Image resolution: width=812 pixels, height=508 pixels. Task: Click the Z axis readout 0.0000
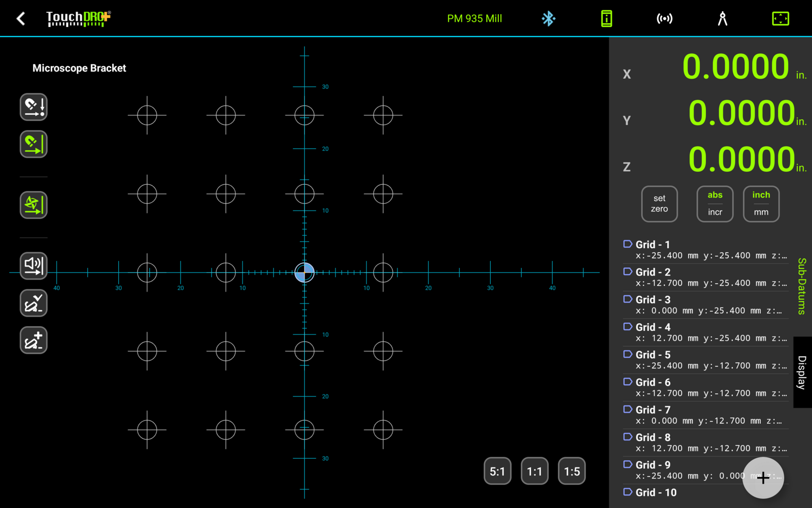pyautogui.click(x=741, y=159)
